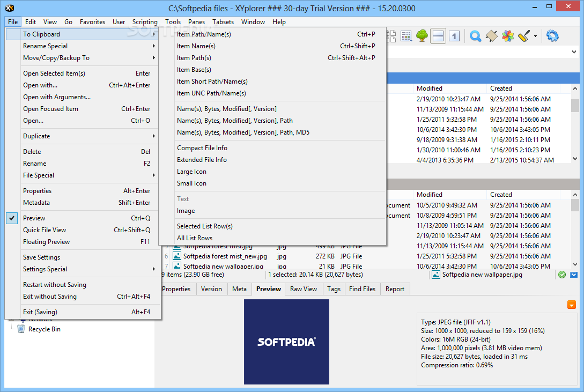Toggle the dual pane toolbar icon

[x=438, y=36]
